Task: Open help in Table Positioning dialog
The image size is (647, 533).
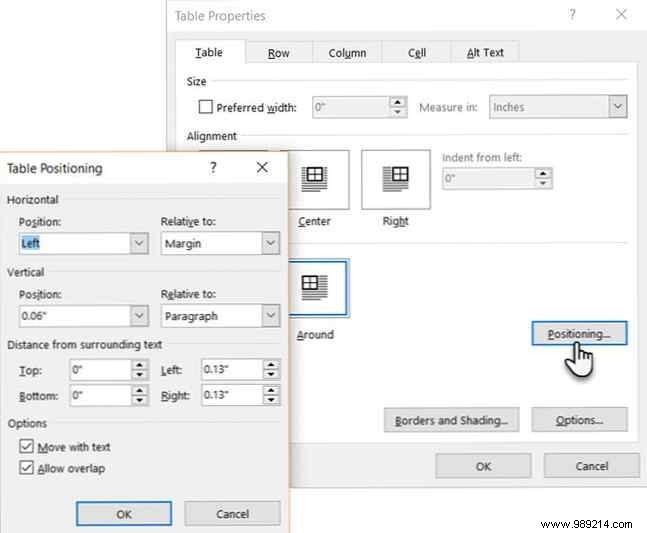Action: click(x=213, y=167)
